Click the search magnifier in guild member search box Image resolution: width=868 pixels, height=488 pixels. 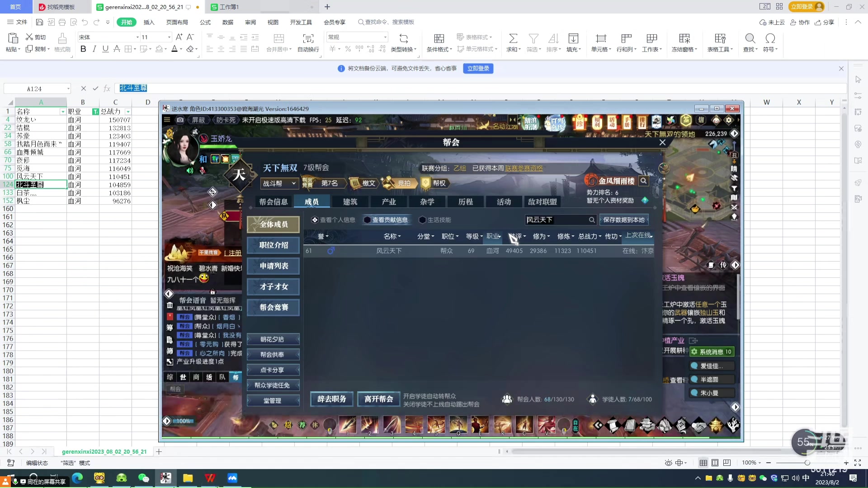592,220
